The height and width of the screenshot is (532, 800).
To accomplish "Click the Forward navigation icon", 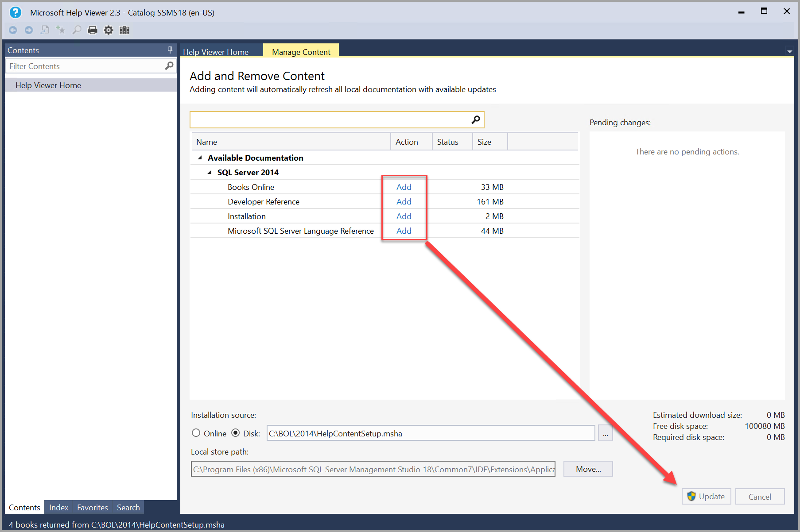I will [29, 30].
